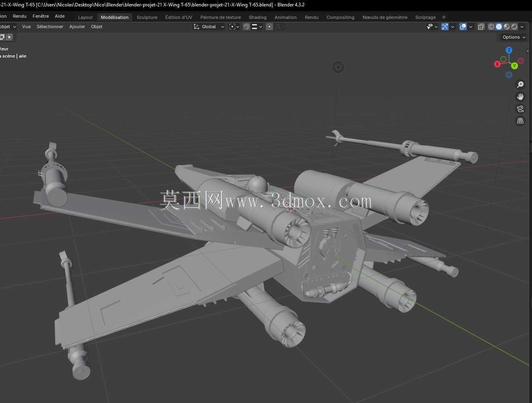Screen dimensions: 532x403
Task: Switch to the Layout workspace tab
Action: pos(85,17)
